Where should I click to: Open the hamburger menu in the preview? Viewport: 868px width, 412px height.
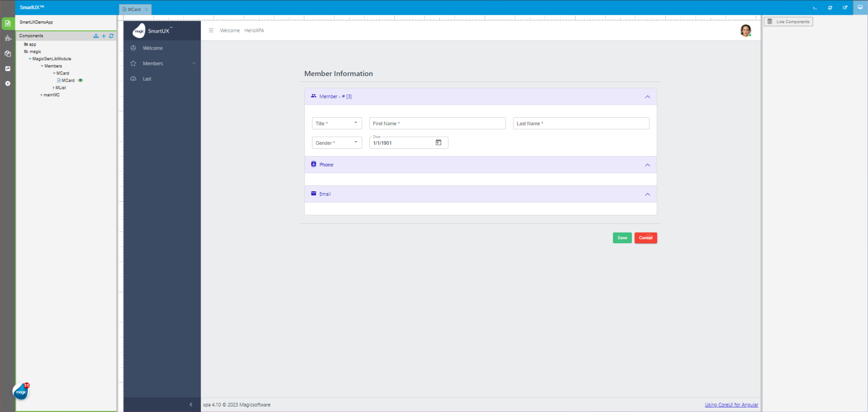211,30
